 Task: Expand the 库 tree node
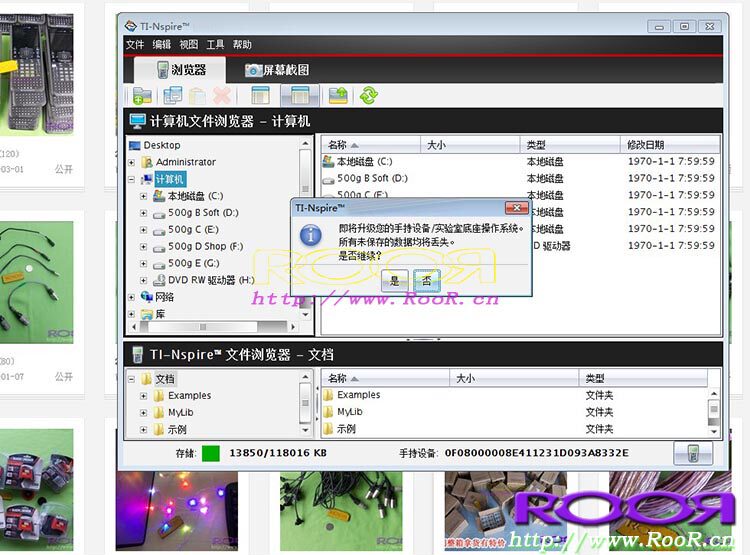click(132, 314)
